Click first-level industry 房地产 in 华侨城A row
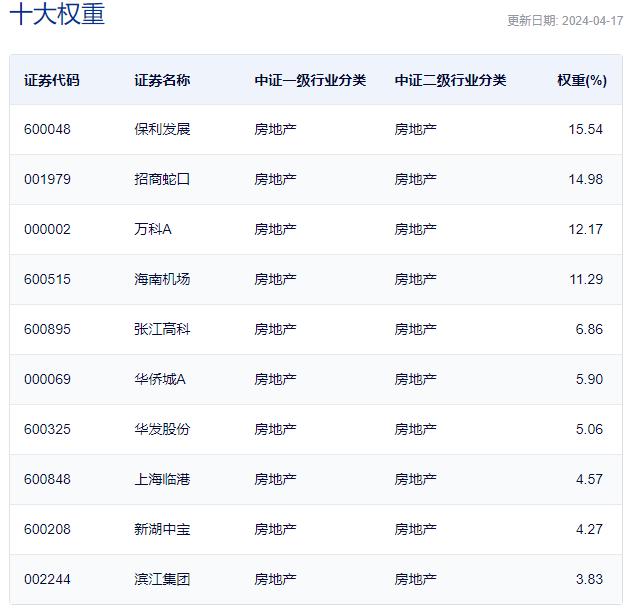 pyautogui.click(x=275, y=379)
